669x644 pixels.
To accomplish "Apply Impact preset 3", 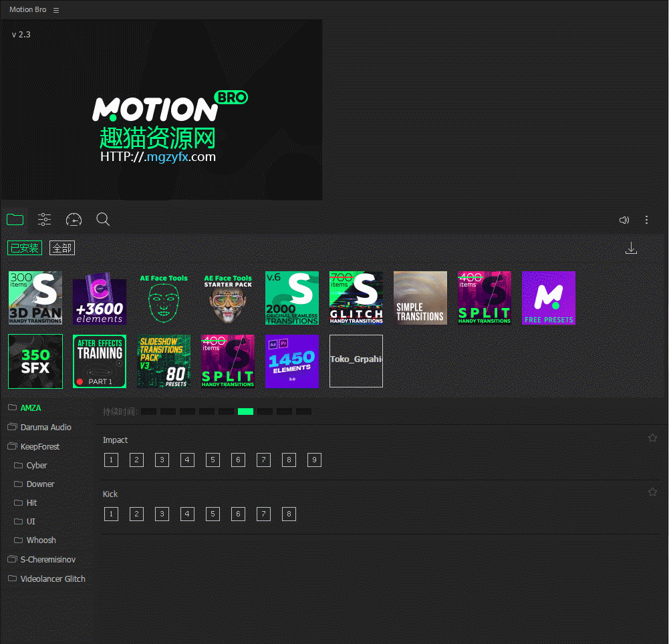I will point(162,460).
